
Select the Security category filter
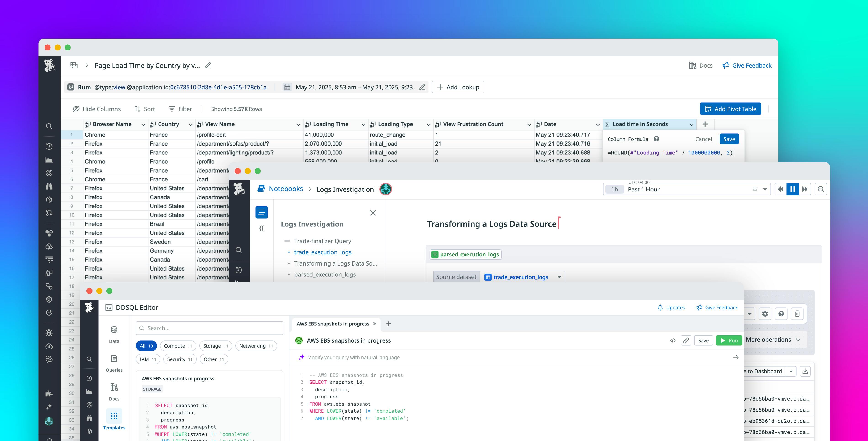[x=180, y=359]
